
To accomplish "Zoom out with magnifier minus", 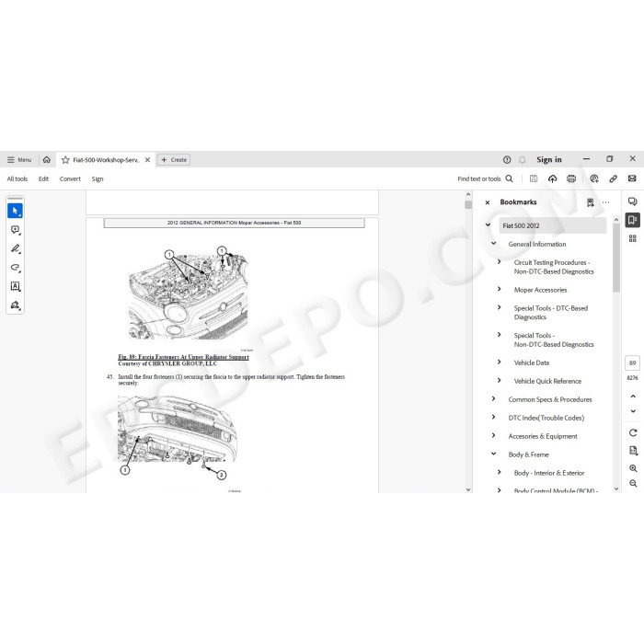I will 633,483.
